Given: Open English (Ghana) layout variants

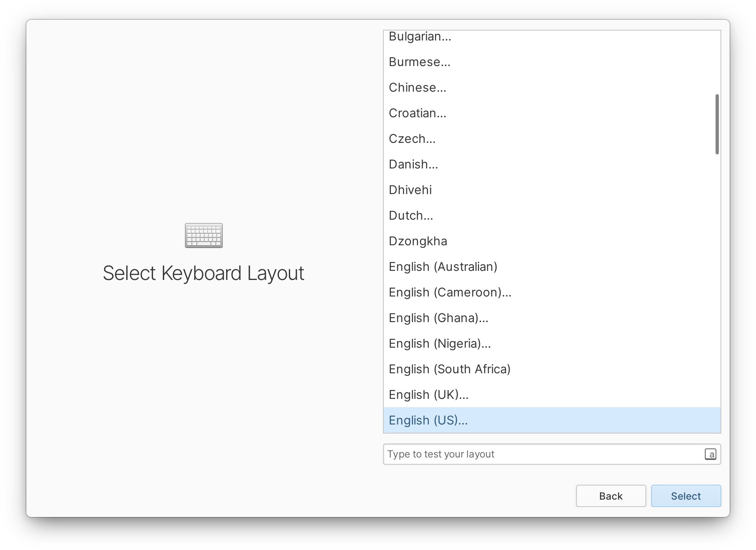Looking at the screenshot, I should [x=438, y=318].
